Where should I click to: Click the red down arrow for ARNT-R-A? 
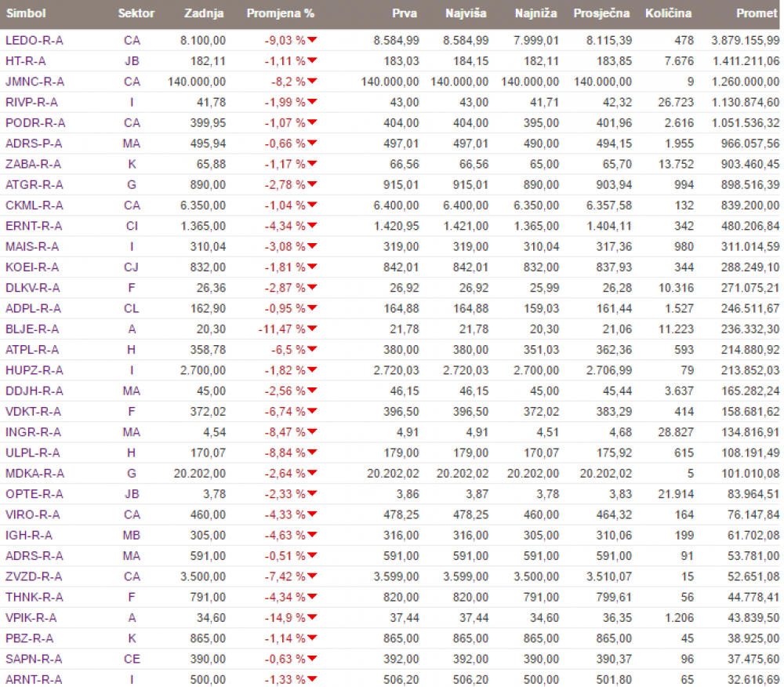click(x=313, y=679)
